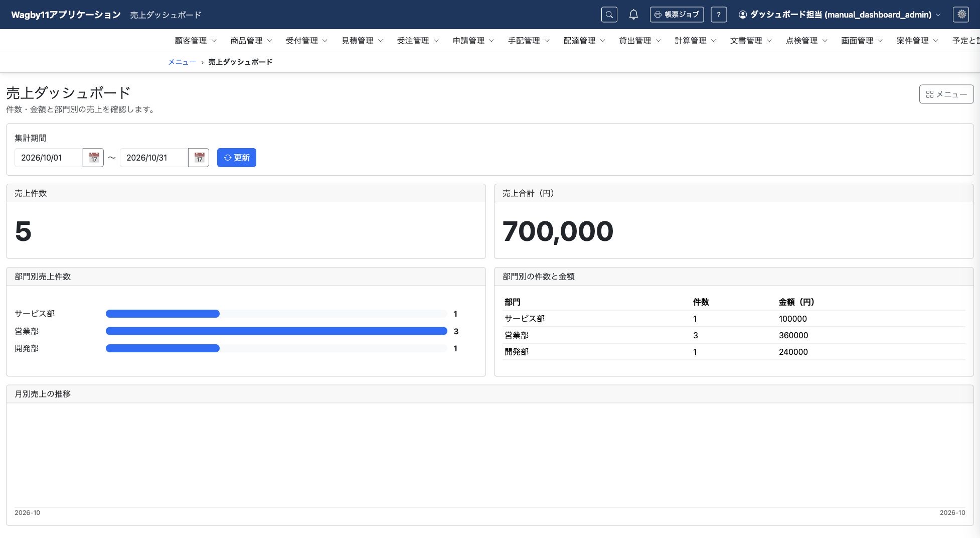The image size is (980, 538).
Task: Click the 開発部 progress bar
Action: pyautogui.click(x=276, y=348)
